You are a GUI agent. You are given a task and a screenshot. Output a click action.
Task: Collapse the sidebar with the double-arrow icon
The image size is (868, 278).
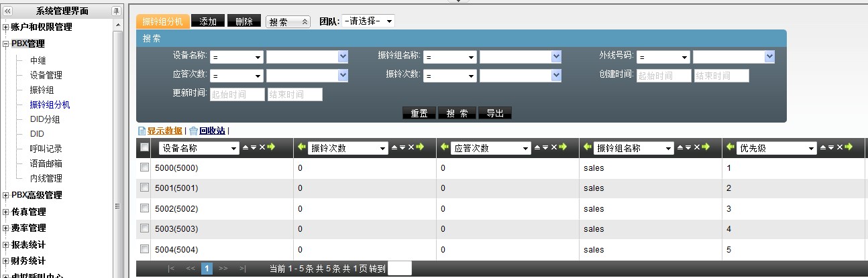tap(8, 11)
